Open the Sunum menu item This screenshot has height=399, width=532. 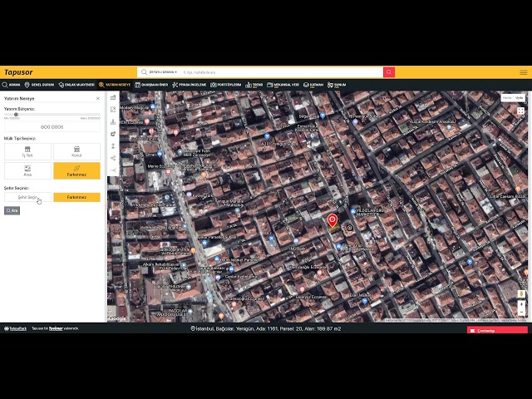pyautogui.click(x=337, y=85)
